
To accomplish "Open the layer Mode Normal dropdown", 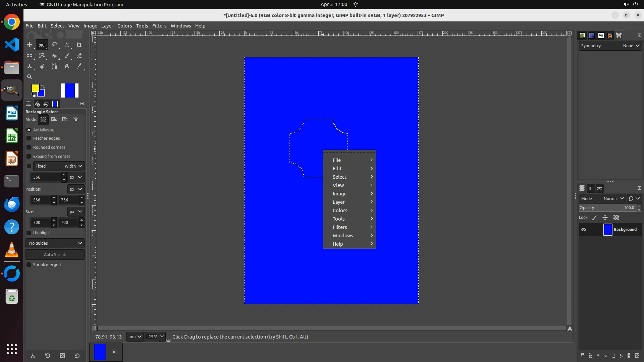I will click(x=613, y=199).
